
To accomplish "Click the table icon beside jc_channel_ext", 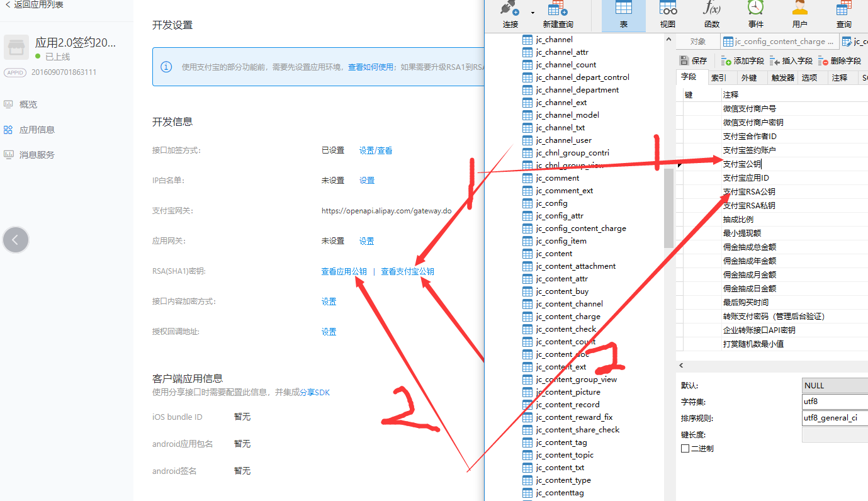I will (527, 103).
